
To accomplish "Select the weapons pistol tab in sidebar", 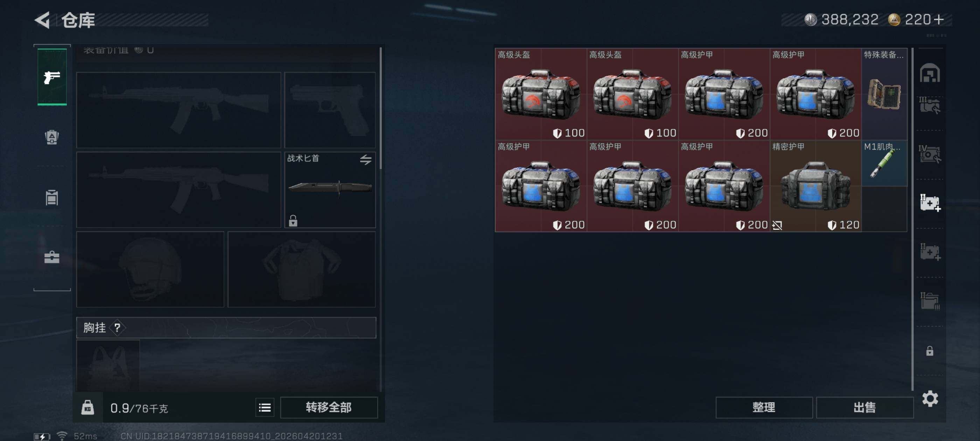I will (52, 77).
